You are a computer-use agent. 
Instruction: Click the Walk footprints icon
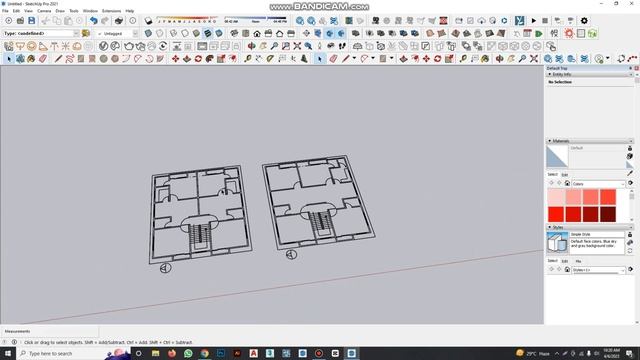(342, 46)
